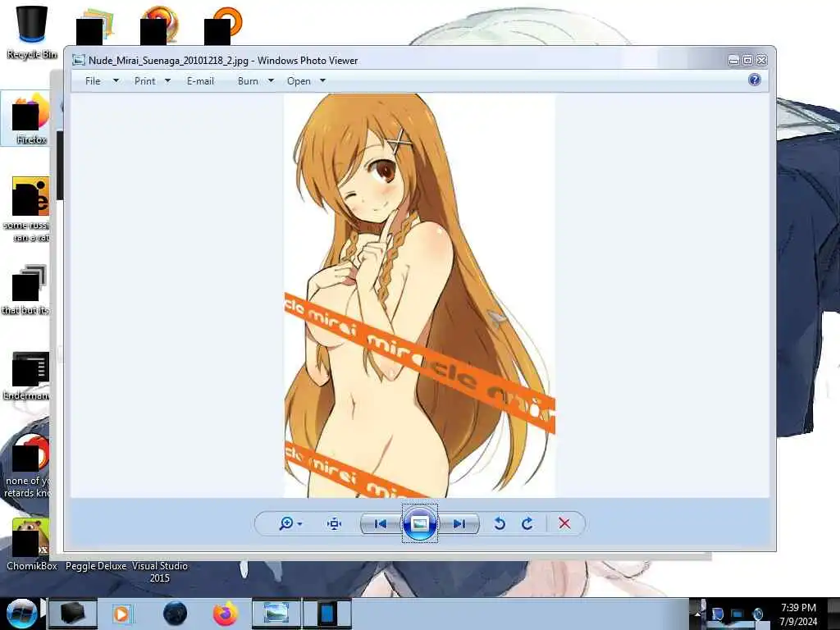Go to the previous image
The image size is (840, 630).
[381, 524]
